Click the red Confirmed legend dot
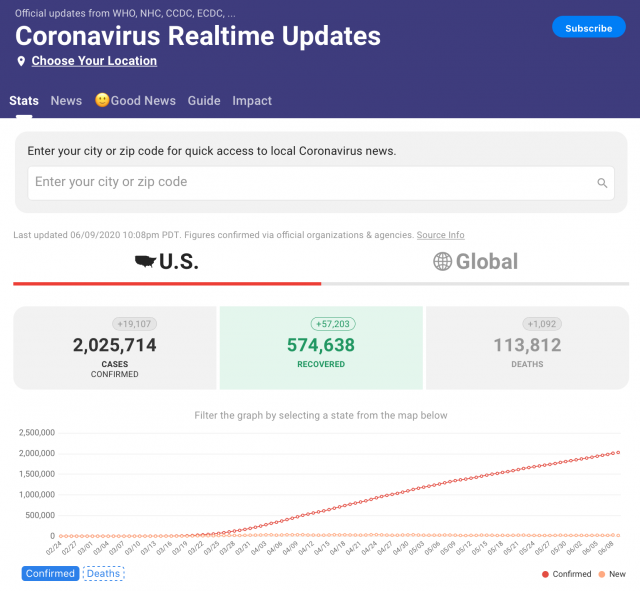Viewport: 640px width, 591px height. click(x=545, y=574)
